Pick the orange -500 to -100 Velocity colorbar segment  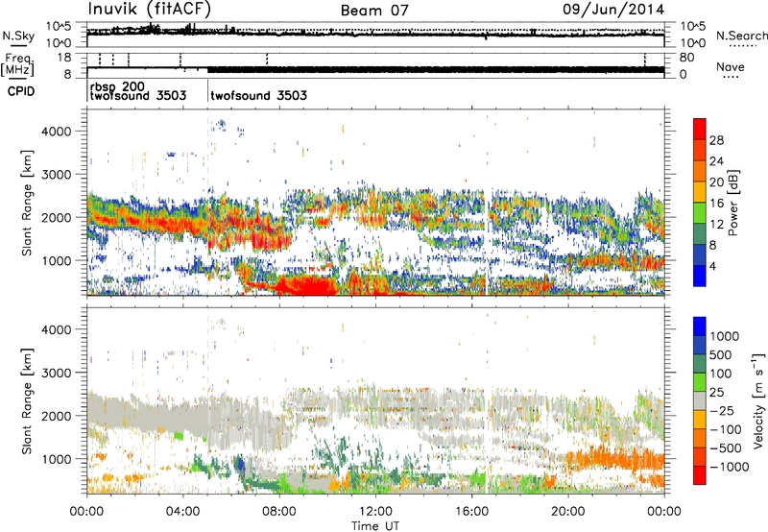point(700,438)
